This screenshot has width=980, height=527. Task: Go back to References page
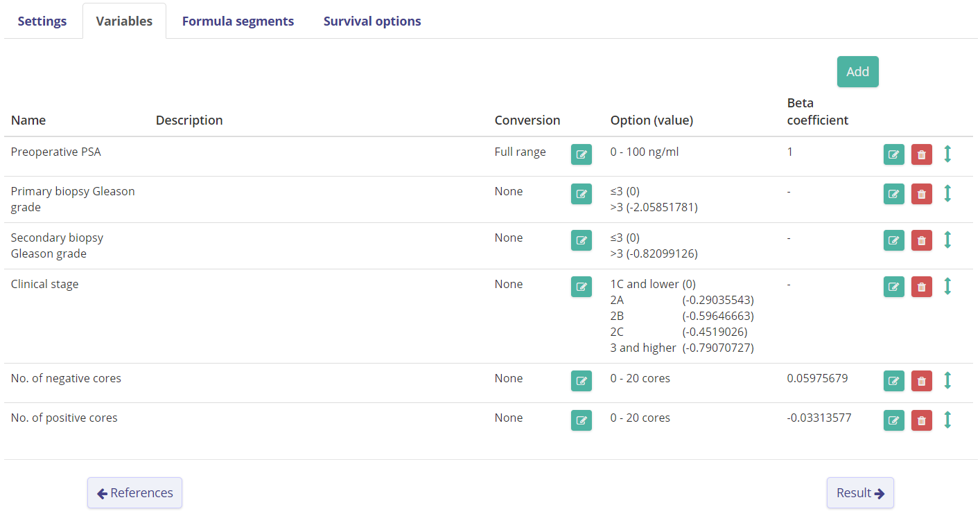coord(134,493)
